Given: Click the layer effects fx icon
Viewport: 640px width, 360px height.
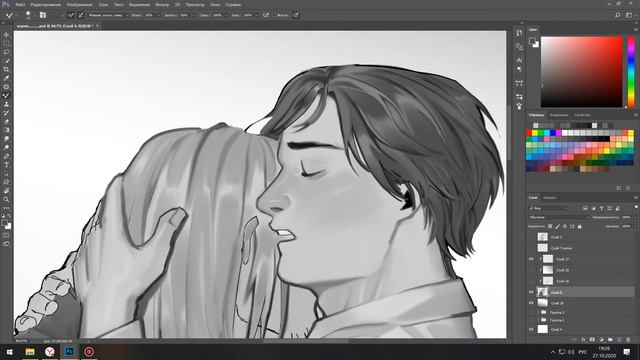Looking at the screenshot, I should tap(583, 340).
